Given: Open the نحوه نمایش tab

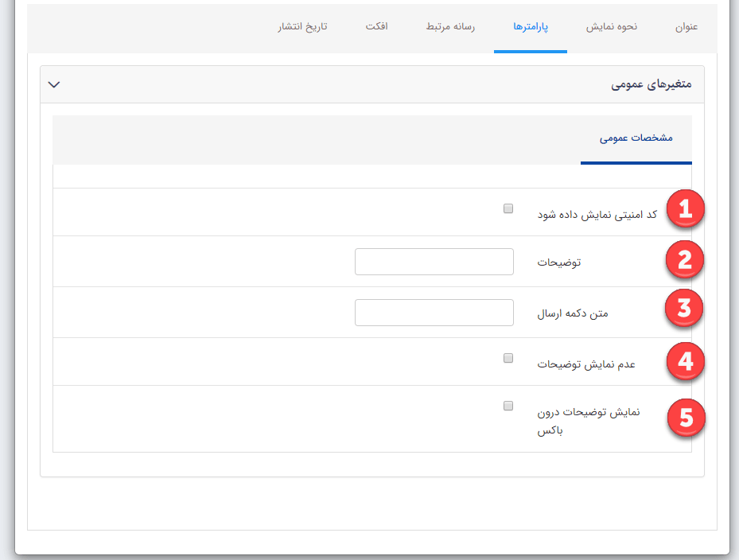Looking at the screenshot, I should tap(610, 26).
